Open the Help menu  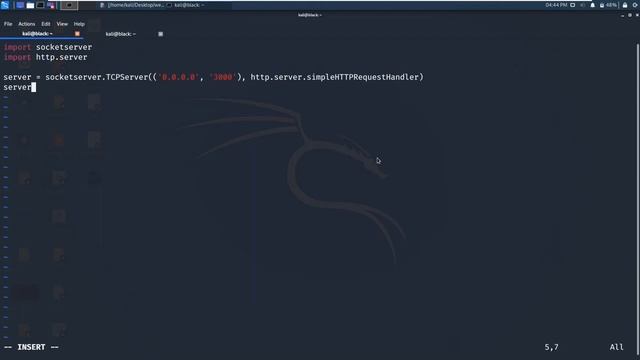pyautogui.click(x=79, y=24)
